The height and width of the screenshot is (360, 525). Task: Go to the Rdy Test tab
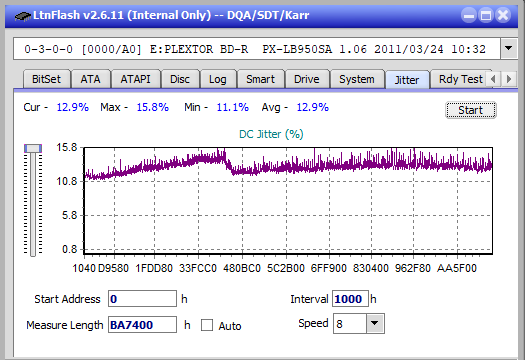click(x=460, y=79)
